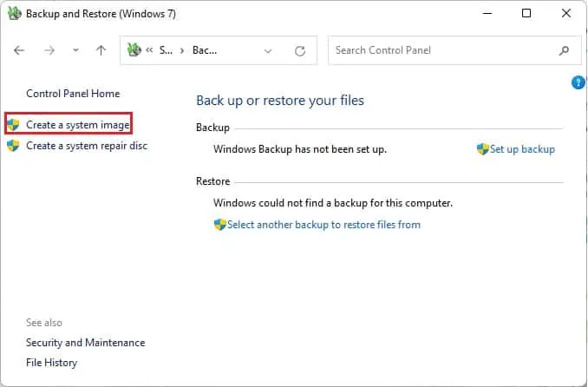Click 'Windows could not find a backup' message
Image resolution: width=588 pixels, height=387 pixels.
click(x=333, y=203)
